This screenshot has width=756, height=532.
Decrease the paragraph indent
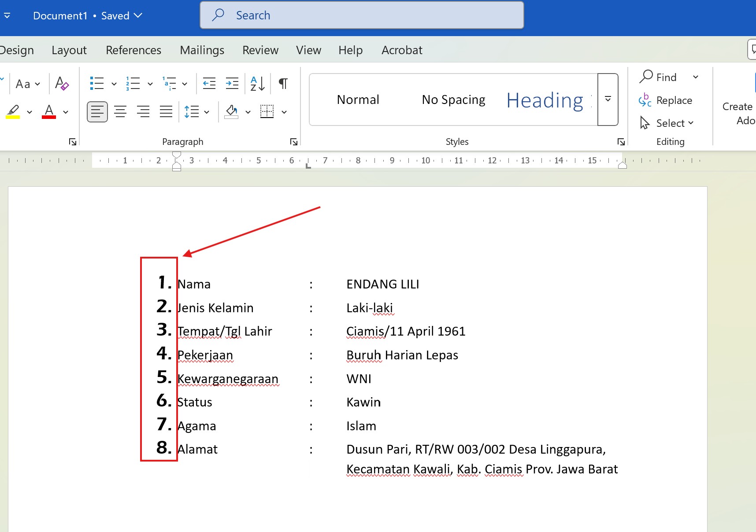point(209,83)
